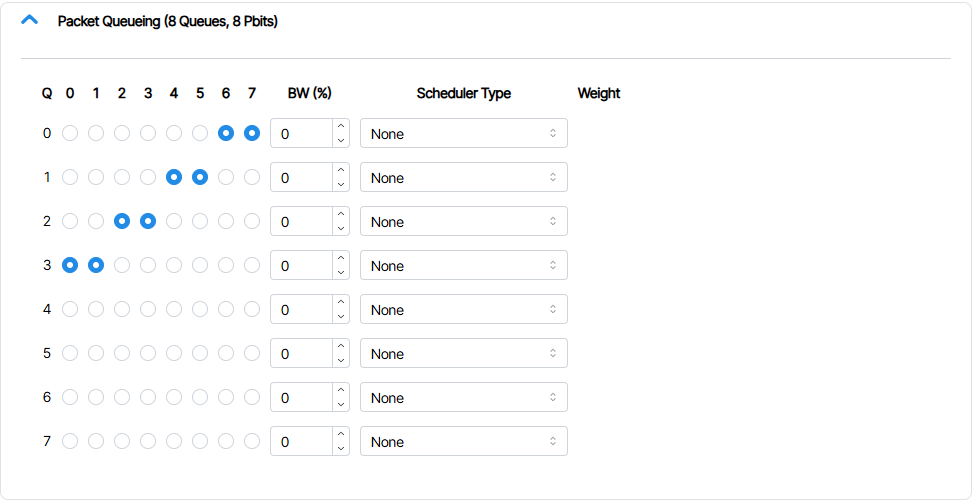Select Pbit 7 radio for queue 7
974x504 pixels.
tap(252, 441)
